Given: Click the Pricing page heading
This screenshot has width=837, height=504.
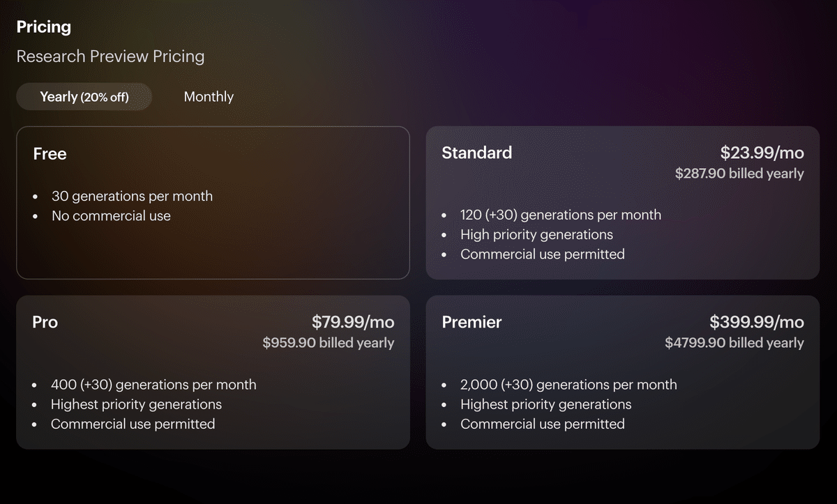Looking at the screenshot, I should point(44,27).
